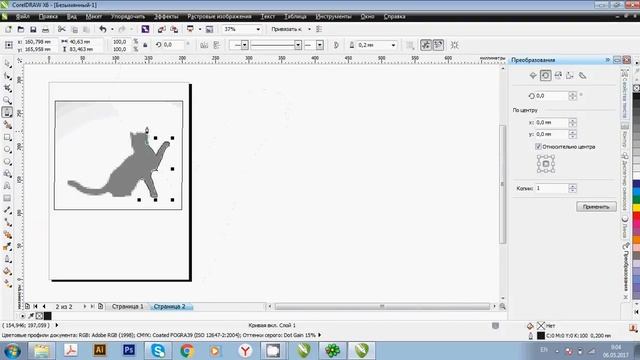The height and width of the screenshot is (360, 640).
Task: Click the Export icon in the toolbar
Action: [x=174, y=29]
